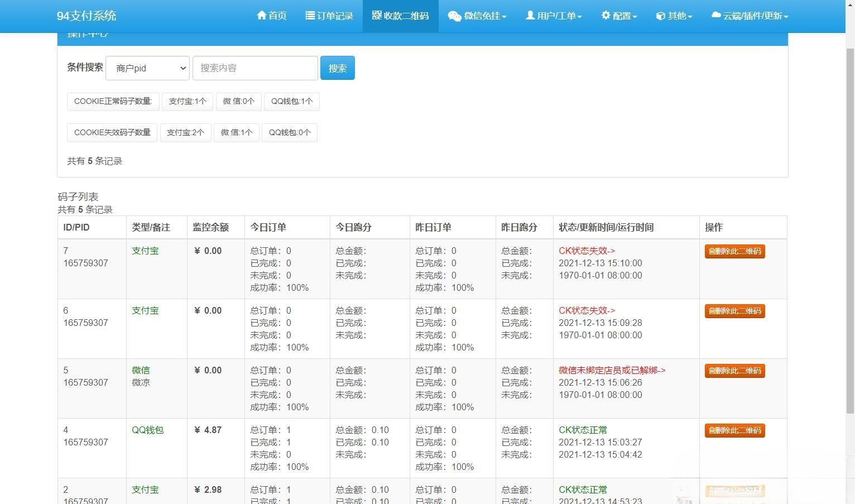Click the CK状态正常 status in row 4
Screen dimensions: 855x504
(x=583, y=430)
